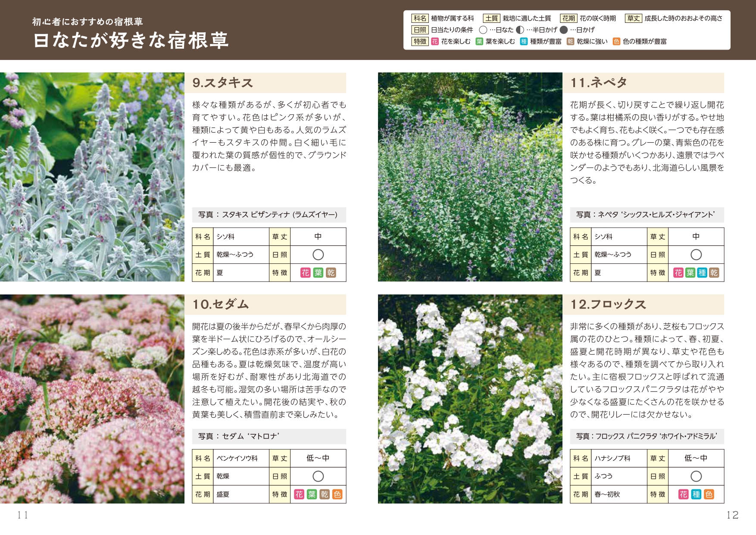Select the 9.スタキス heading

pyautogui.click(x=222, y=83)
